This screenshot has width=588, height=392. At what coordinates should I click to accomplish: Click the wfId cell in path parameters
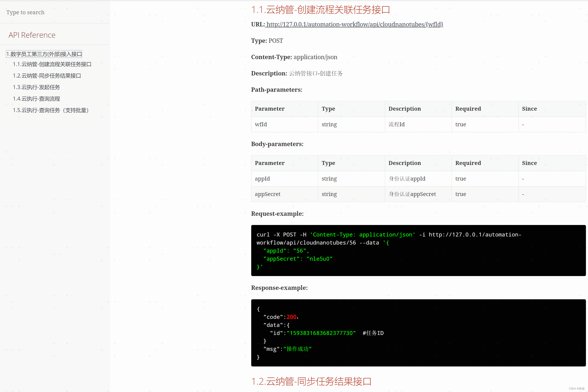pos(261,124)
